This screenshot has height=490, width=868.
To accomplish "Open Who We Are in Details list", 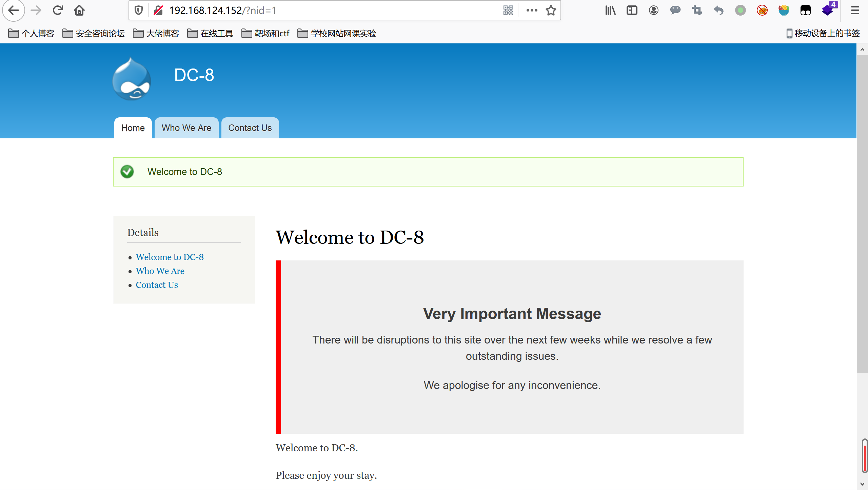I will 160,271.
